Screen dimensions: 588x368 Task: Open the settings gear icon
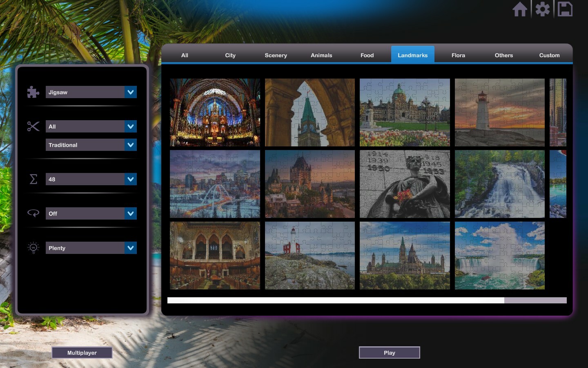point(542,9)
